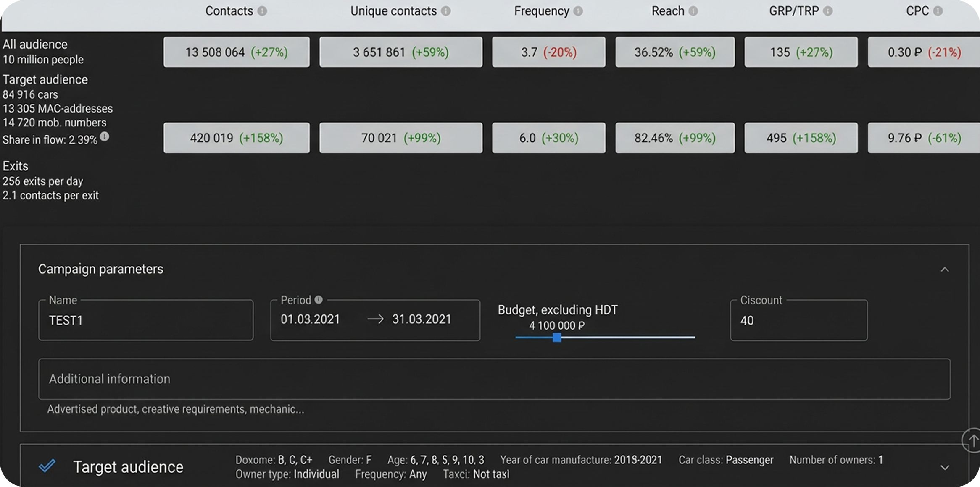Click end date 31.03.2021

point(422,319)
